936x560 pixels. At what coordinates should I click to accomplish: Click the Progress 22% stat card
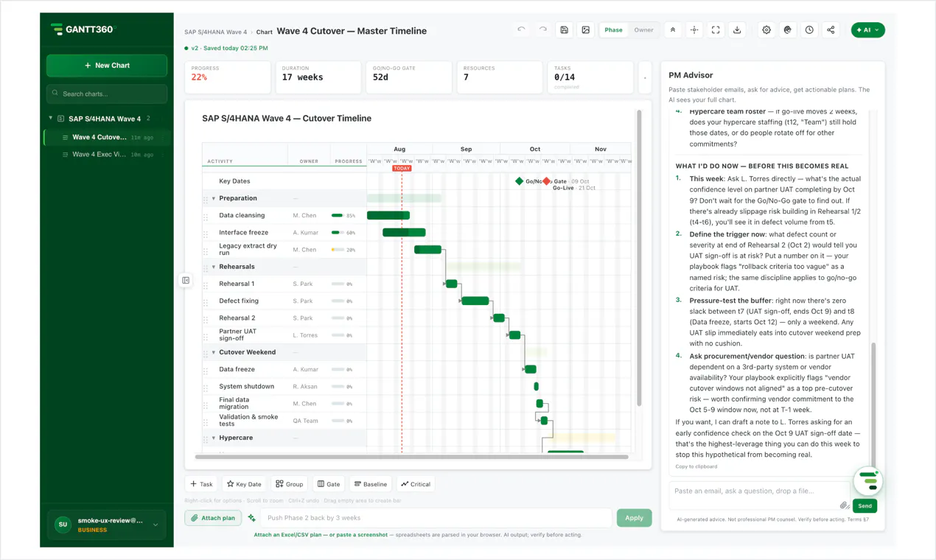(x=228, y=77)
